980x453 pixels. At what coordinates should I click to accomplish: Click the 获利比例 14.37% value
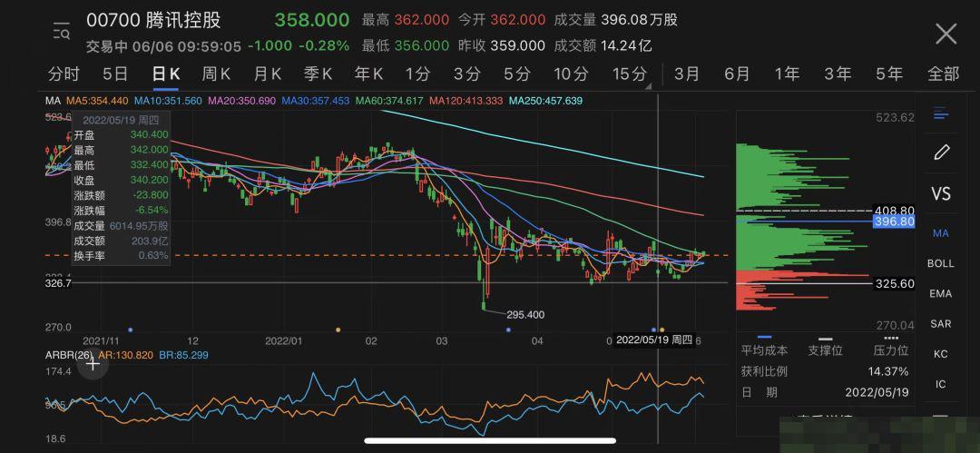(888, 371)
